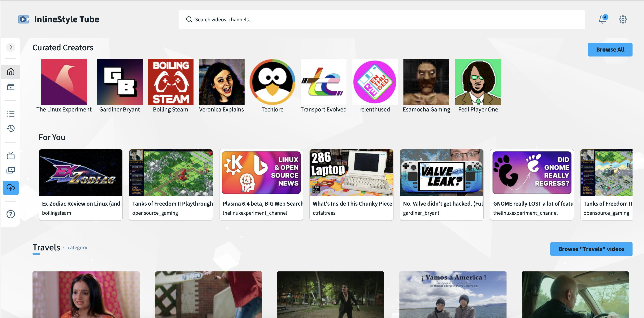Screen dimensions: 644x318
Task: Expand the collapsed sidebar with the chevron
Action: [x=11, y=47]
